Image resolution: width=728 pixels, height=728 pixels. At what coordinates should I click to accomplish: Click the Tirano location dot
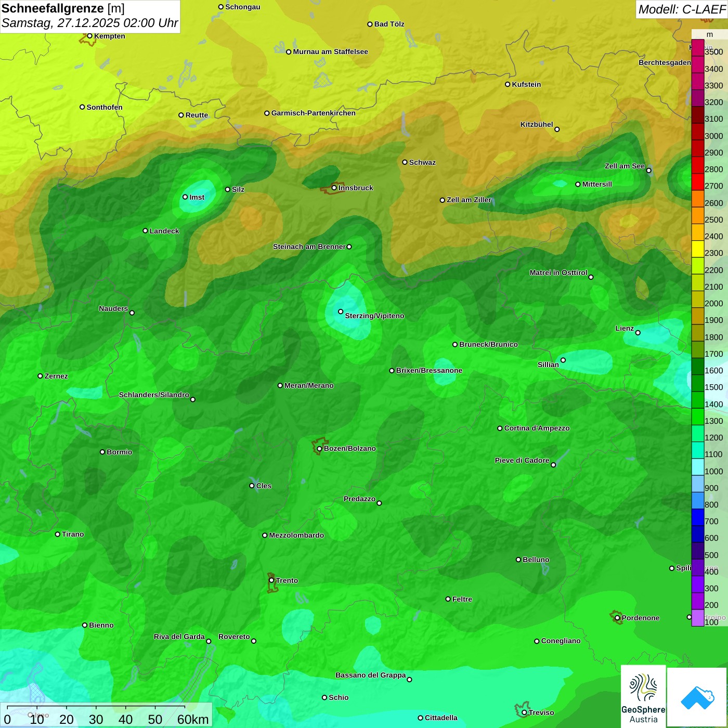(58, 534)
